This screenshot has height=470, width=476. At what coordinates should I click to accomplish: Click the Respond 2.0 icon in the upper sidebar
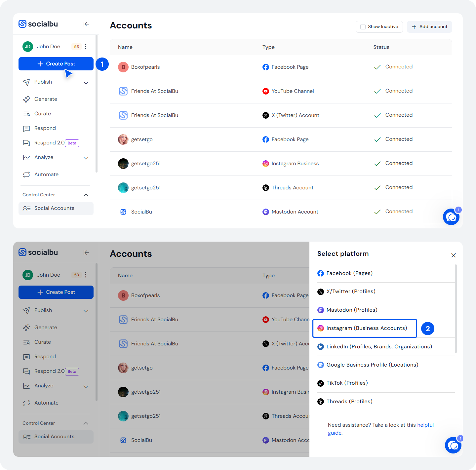pos(26,143)
